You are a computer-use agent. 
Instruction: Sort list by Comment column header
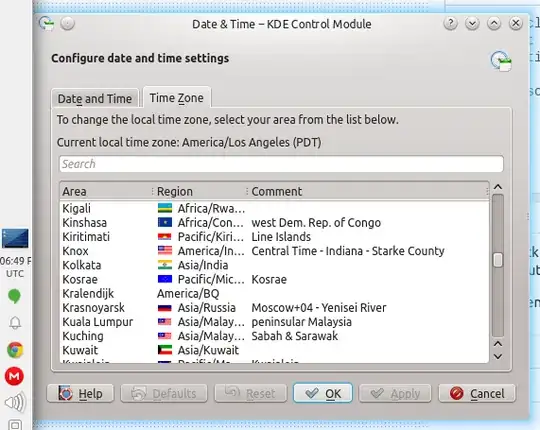click(368, 191)
